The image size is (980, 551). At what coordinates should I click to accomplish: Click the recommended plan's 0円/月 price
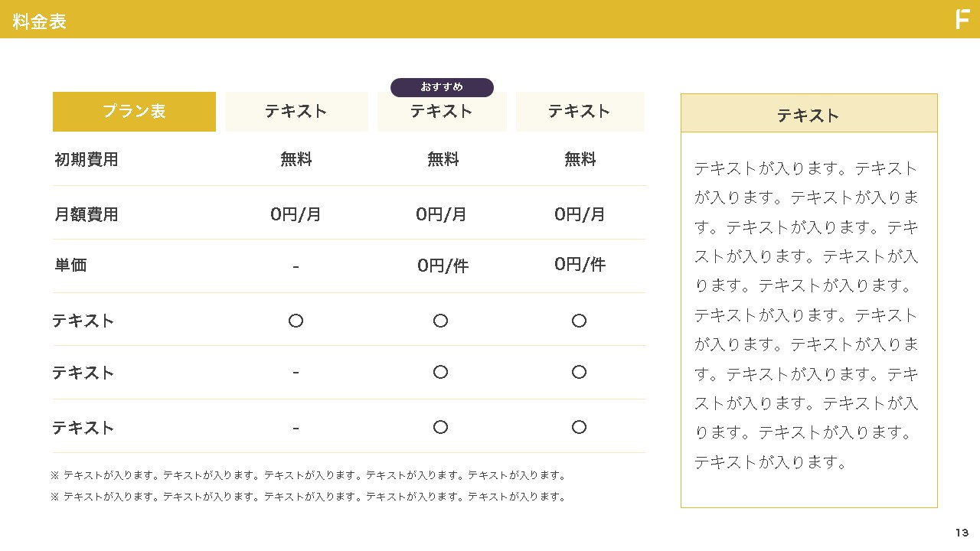point(441,214)
